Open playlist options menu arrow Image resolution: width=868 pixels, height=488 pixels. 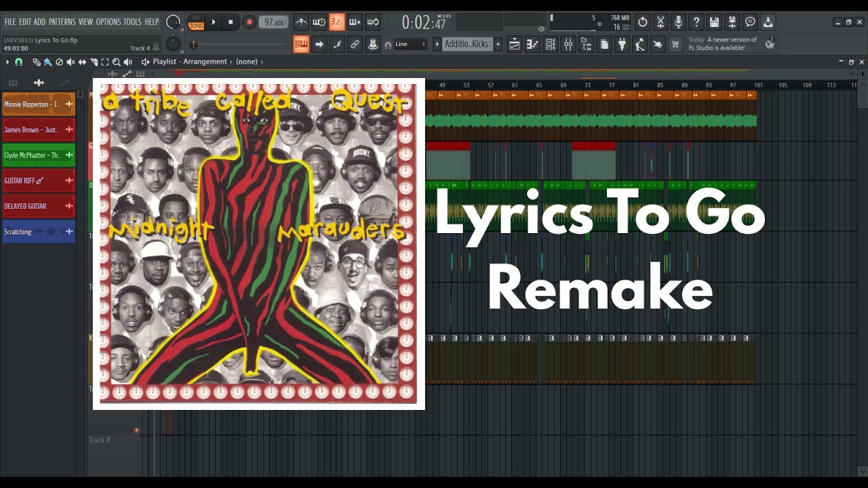click(8, 62)
